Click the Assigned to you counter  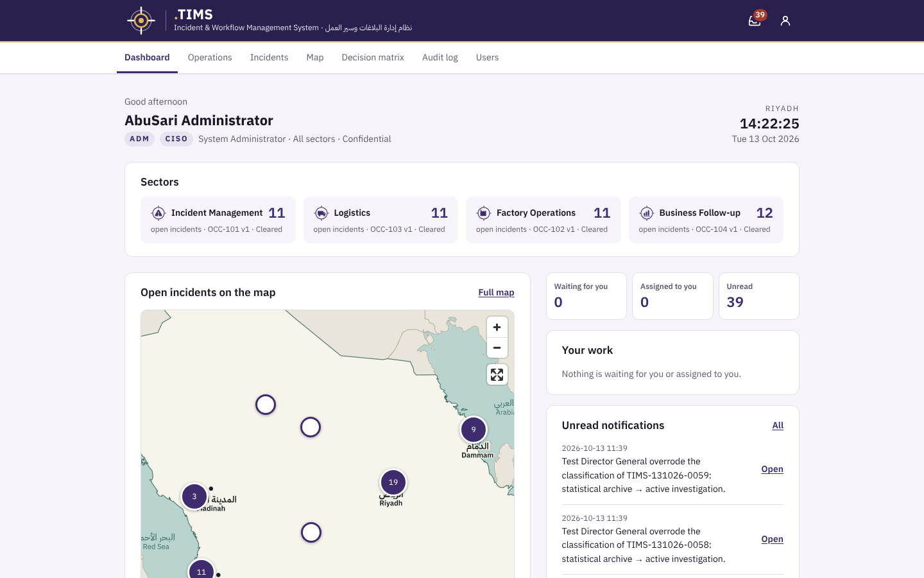coord(672,296)
